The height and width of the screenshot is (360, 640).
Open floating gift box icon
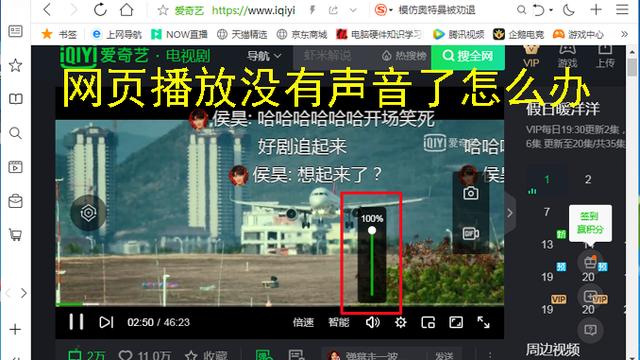590,262
